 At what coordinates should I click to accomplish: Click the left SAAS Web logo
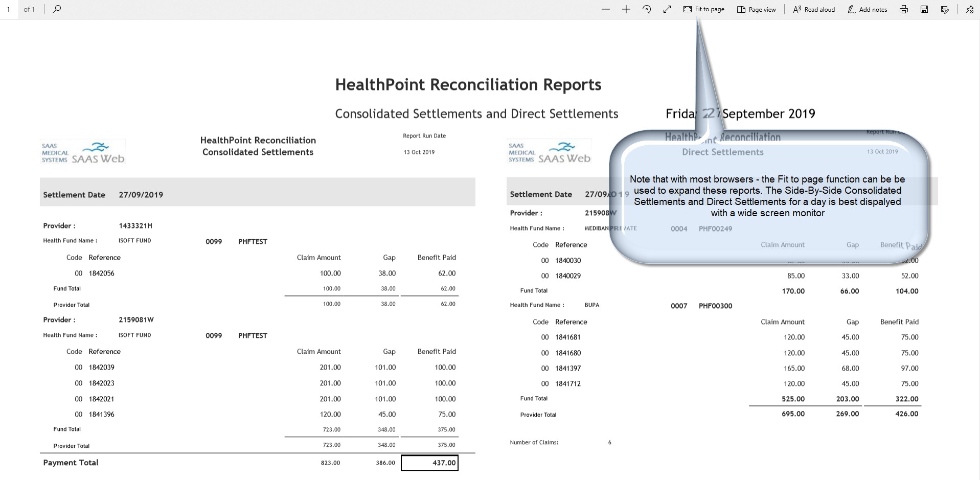click(x=83, y=152)
